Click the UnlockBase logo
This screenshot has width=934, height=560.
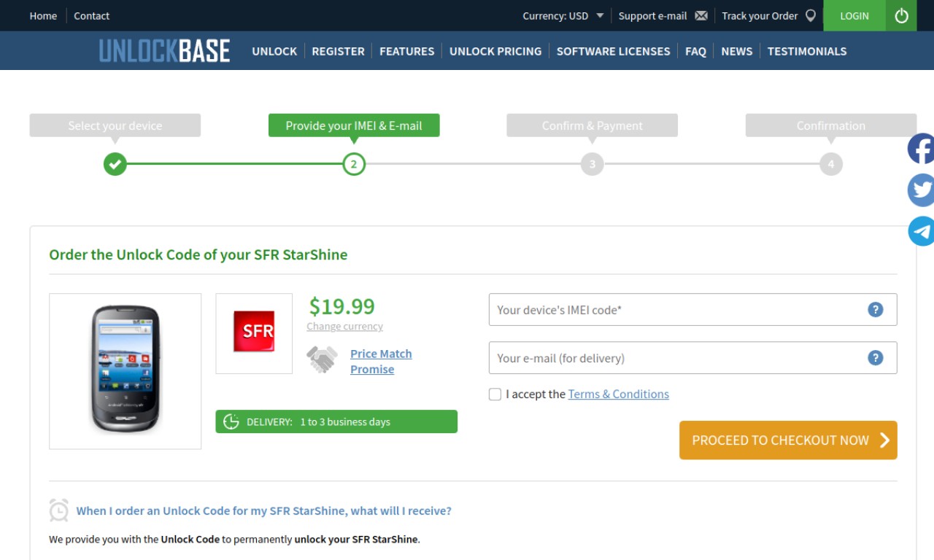[164, 51]
